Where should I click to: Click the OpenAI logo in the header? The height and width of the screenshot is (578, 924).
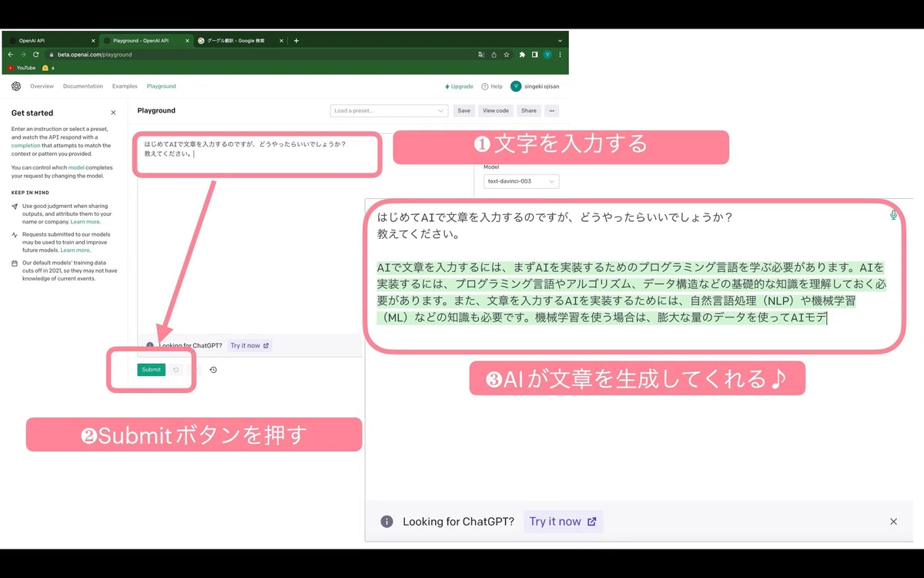(x=16, y=86)
